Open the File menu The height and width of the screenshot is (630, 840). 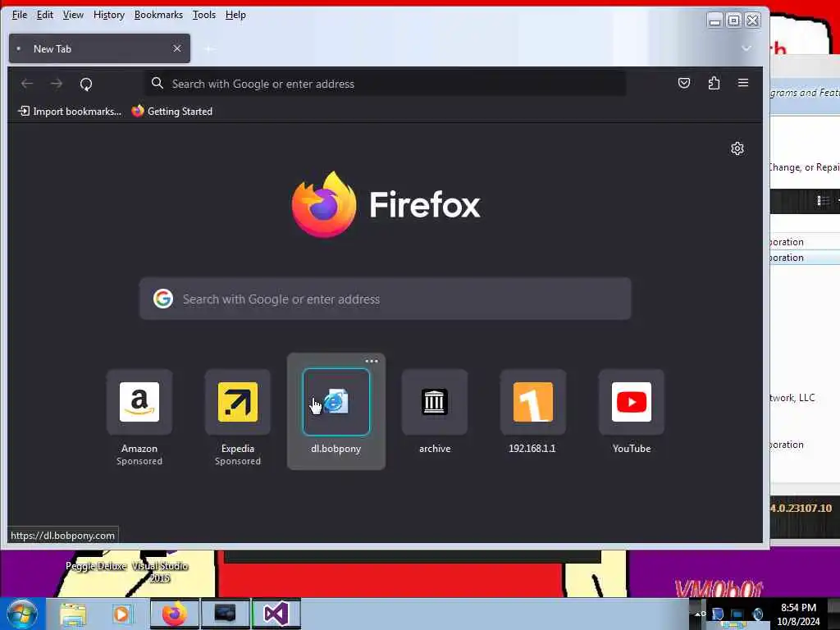point(20,15)
